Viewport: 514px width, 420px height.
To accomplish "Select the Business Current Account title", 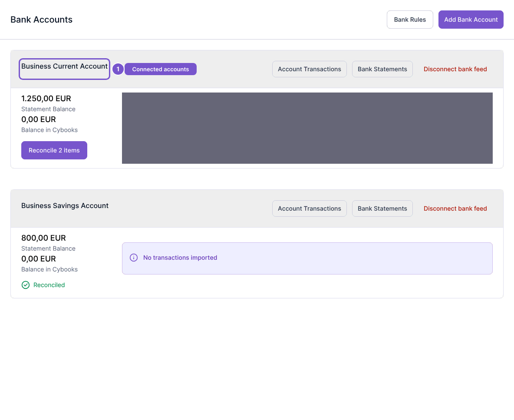I will pos(64,66).
